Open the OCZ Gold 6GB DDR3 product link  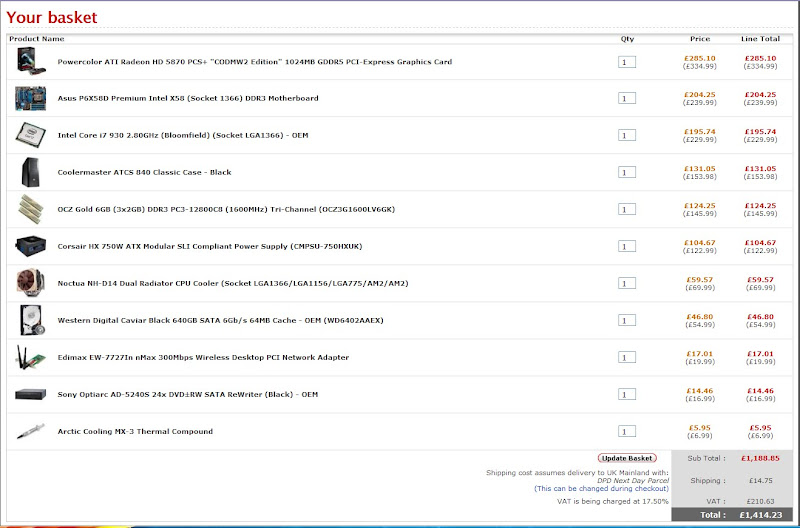pos(226,209)
